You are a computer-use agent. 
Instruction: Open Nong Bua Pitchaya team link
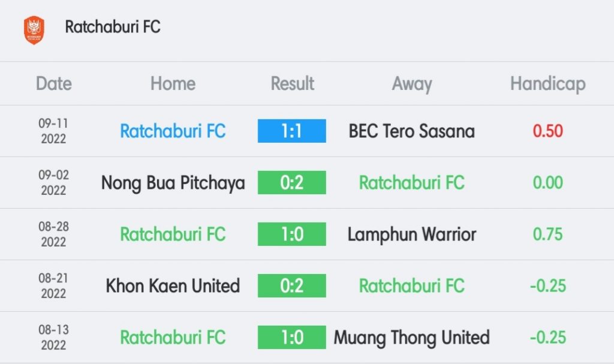point(173,183)
